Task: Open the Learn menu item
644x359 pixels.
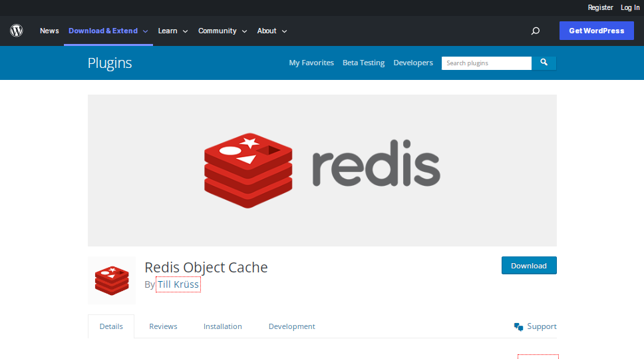Action: pyautogui.click(x=168, y=31)
